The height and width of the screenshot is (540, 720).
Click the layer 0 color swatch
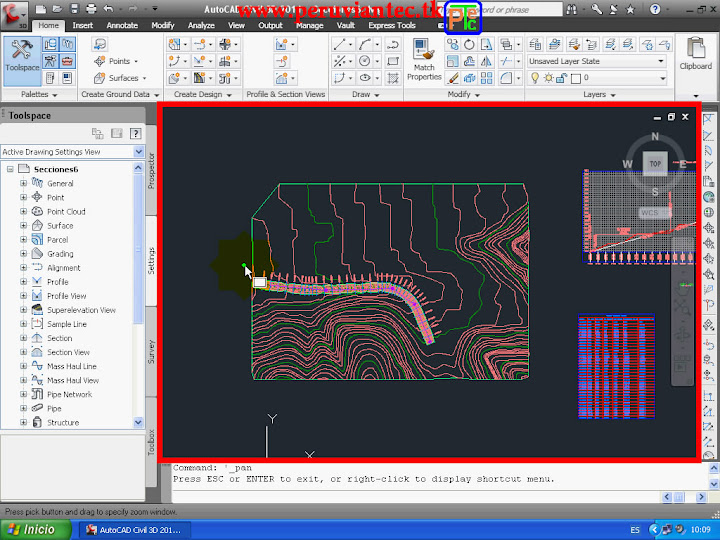click(x=575, y=79)
